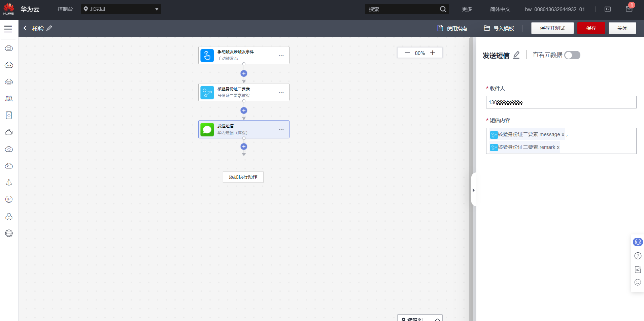Open options menu for 发送短信 node
This screenshot has height=321, width=644.
tap(281, 129)
